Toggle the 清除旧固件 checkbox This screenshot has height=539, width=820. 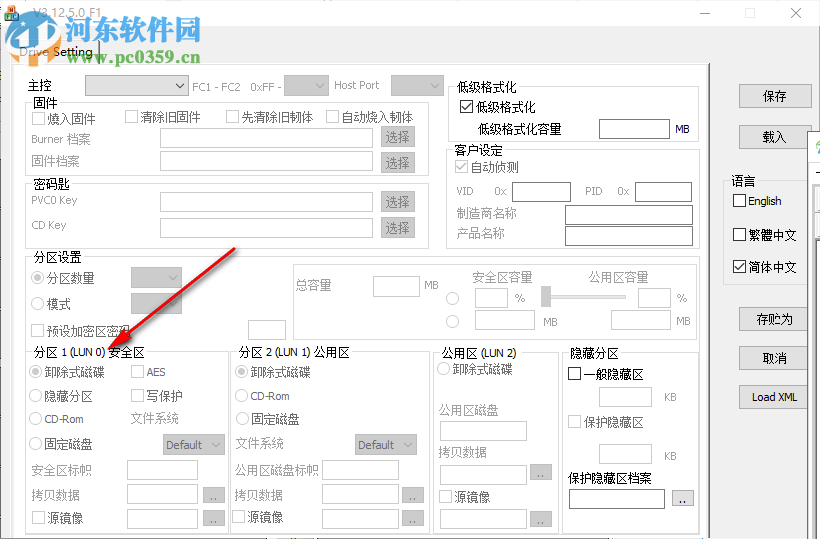[x=131, y=117]
